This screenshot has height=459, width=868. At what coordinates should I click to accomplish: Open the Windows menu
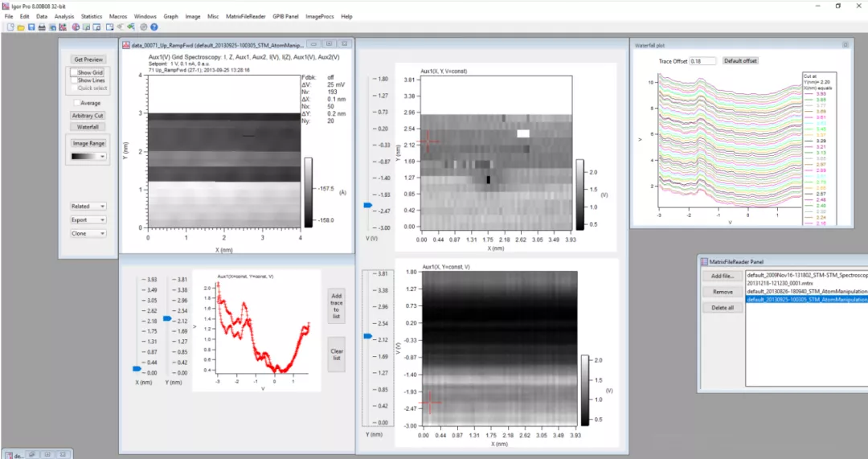point(145,17)
